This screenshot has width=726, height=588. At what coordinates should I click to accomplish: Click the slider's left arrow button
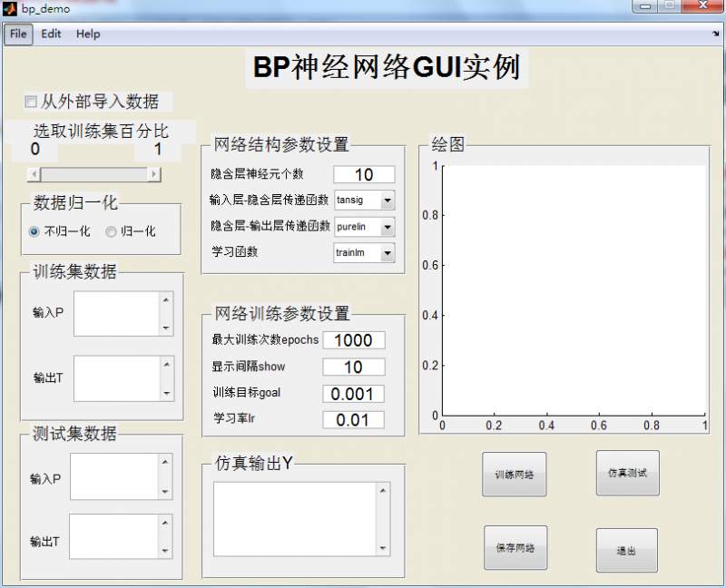(x=34, y=174)
